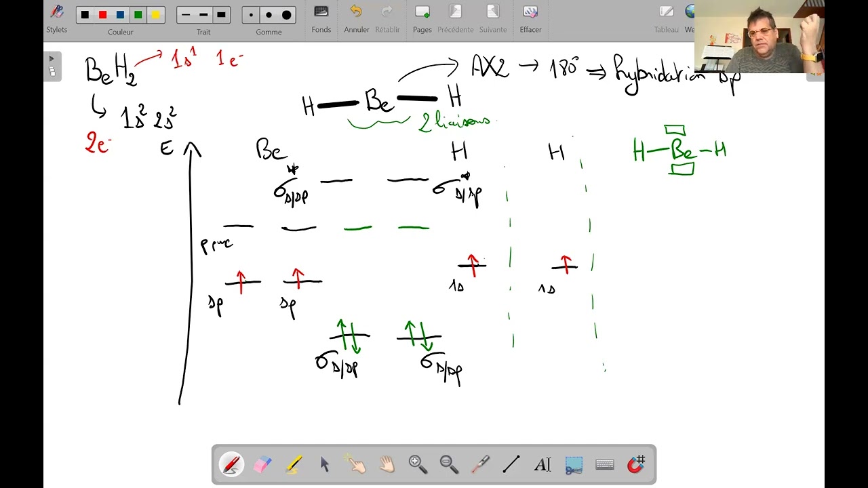868x488 pixels.
Task: Click the Zoom out magnifier
Action: 449,464
